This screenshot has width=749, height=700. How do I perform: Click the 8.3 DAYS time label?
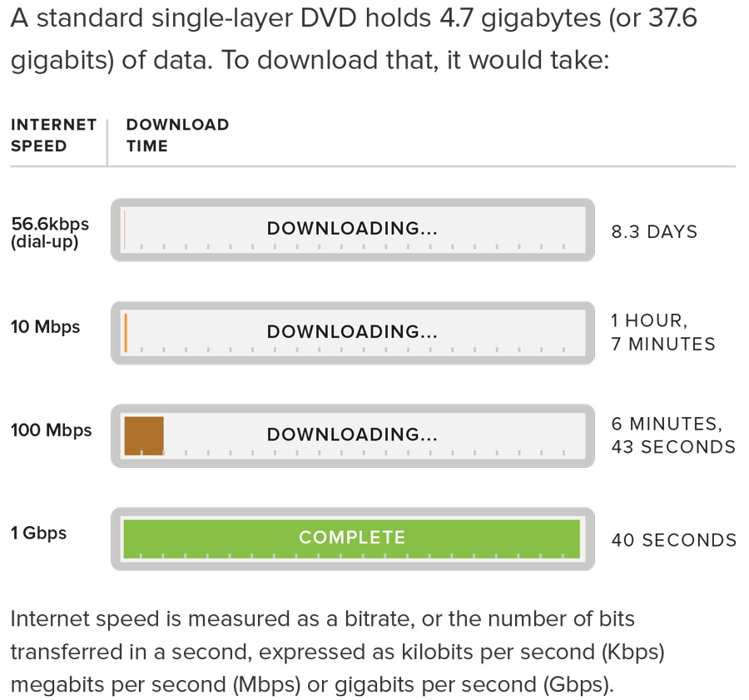(654, 231)
